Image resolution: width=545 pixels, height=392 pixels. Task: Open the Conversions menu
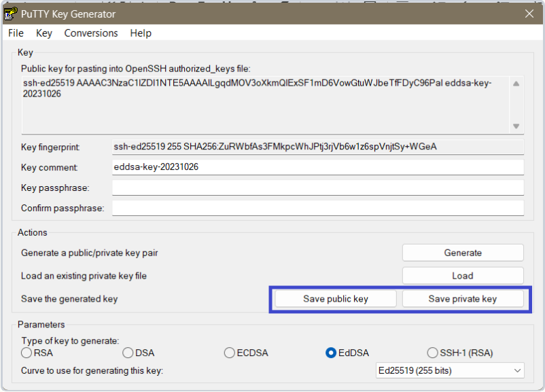coord(91,33)
